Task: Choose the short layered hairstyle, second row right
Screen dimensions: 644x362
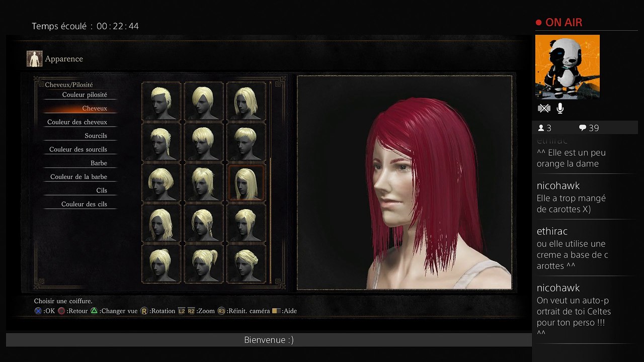Action: (x=247, y=142)
